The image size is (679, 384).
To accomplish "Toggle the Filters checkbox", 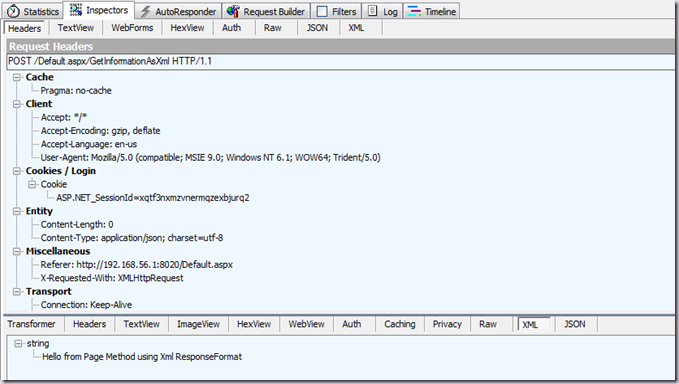I will (322, 11).
